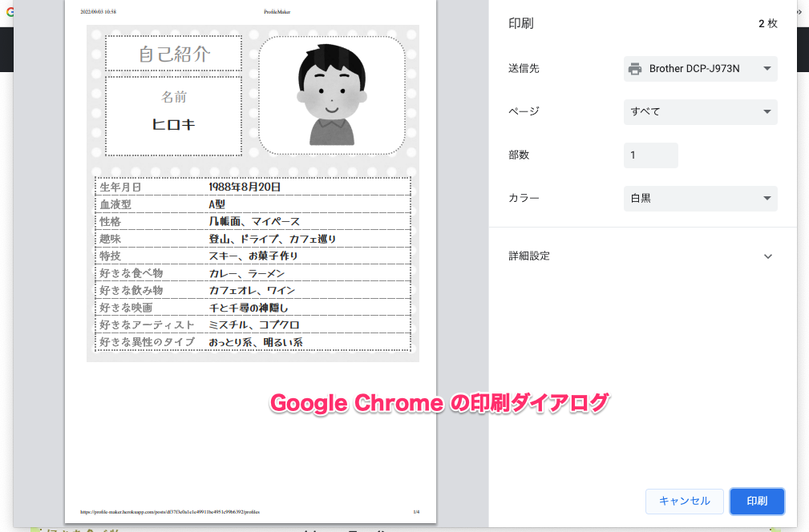Click the 血液型 row label
Viewport: 809px width, 532px height.
[115, 204]
